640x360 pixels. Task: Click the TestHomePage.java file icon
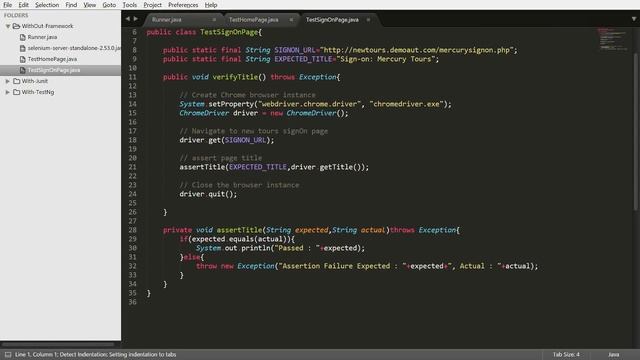tap(23, 59)
